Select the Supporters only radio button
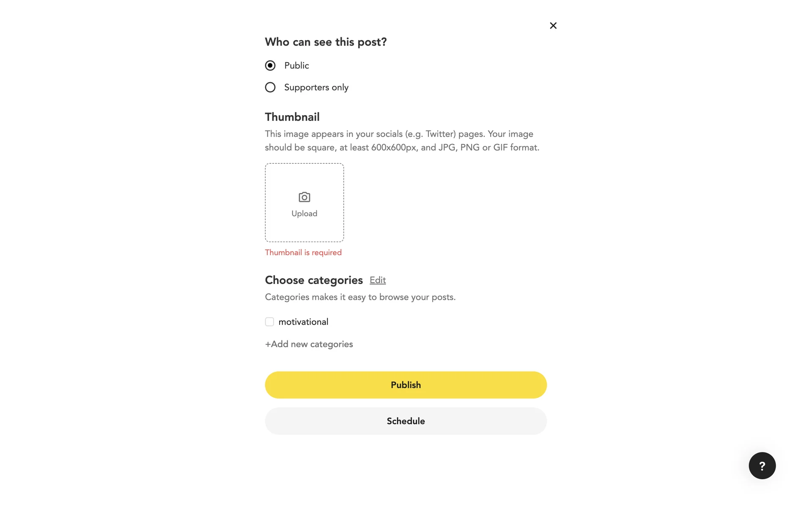The width and height of the screenshot is (812, 508). click(270, 88)
